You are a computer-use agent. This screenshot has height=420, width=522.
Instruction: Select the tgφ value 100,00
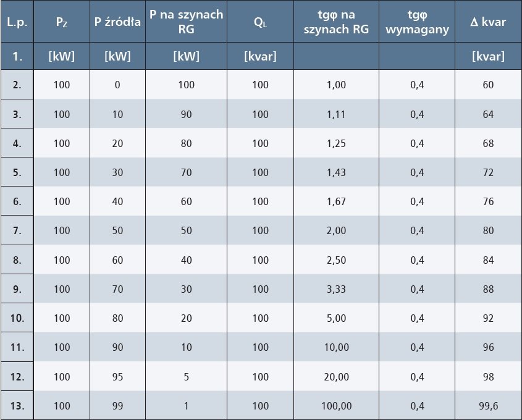click(336, 406)
